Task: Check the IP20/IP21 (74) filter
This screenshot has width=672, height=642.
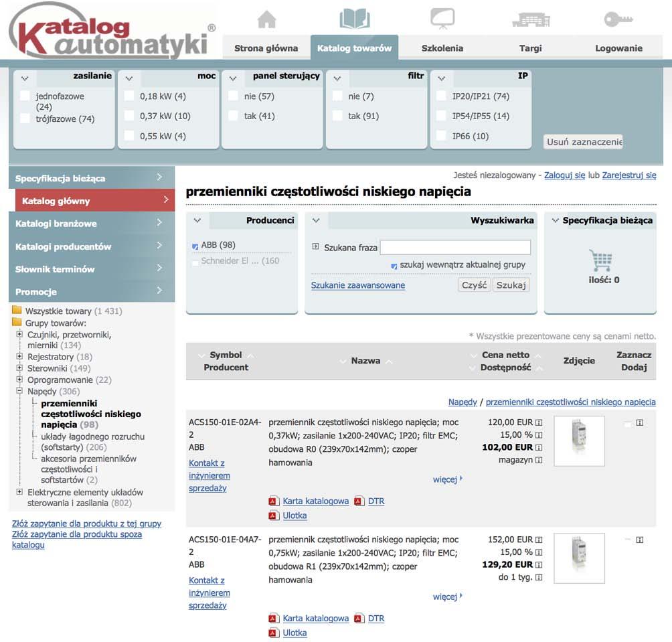Action: pos(442,96)
